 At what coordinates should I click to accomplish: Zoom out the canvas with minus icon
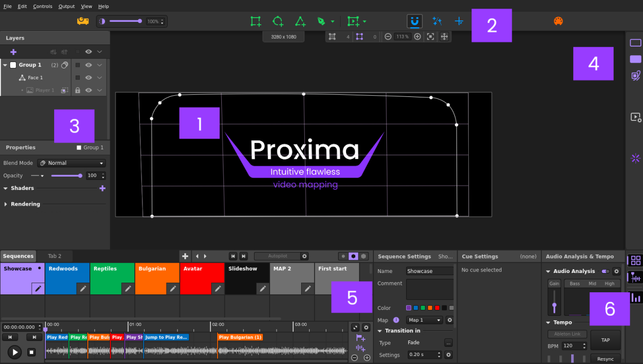[x=388, y=36]
